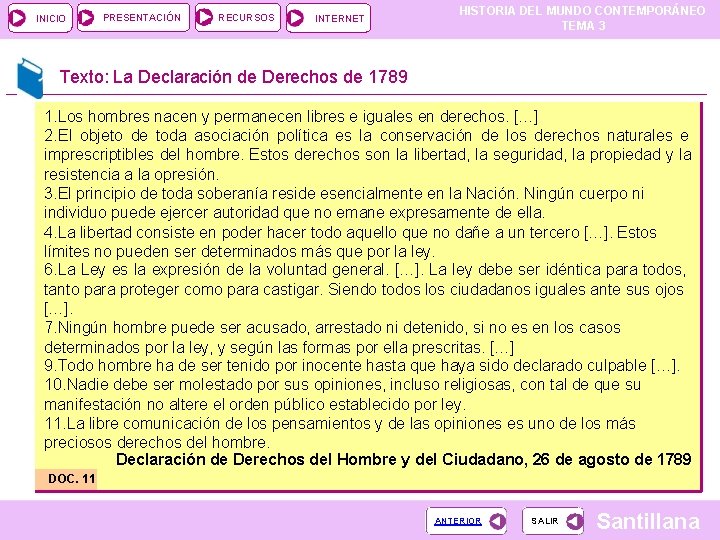Viewport: 720px width, 540px height.
Task: Click the title 'Texto: La Declaración de Derechos de 1789'
Action: point(234,77)
